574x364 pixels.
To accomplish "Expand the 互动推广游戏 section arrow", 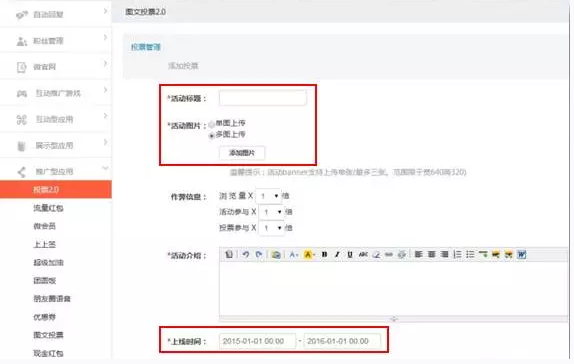I will point(105,90).
